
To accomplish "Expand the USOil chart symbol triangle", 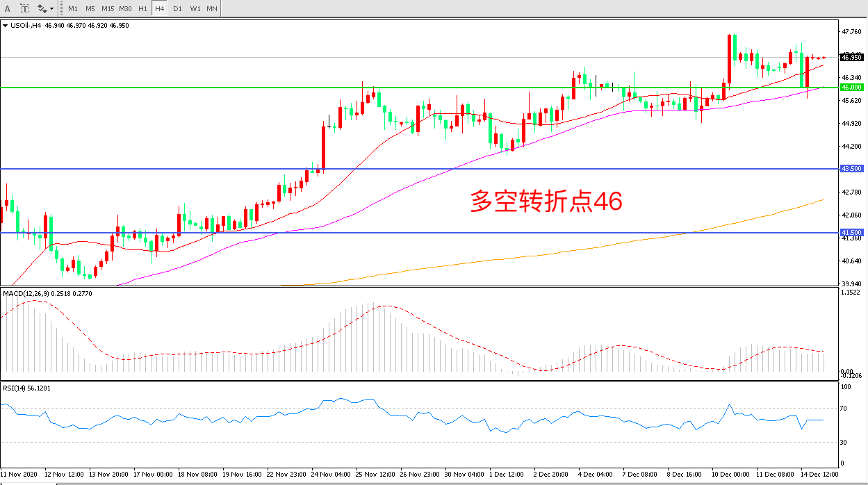I will coord(6,26).
